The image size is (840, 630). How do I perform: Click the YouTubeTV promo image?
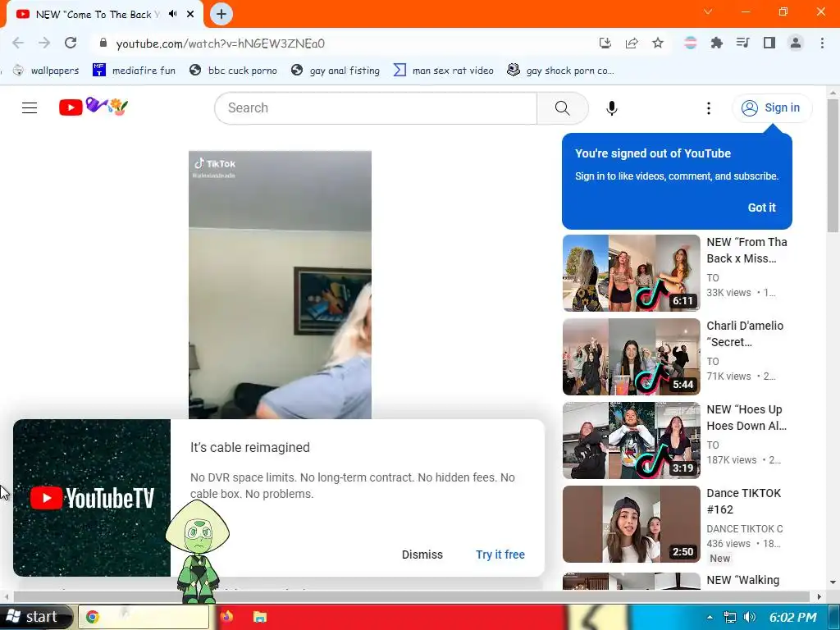click(92, 498)
